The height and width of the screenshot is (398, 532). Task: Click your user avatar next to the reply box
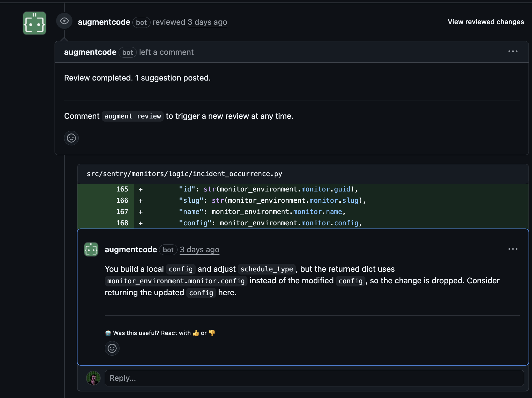[93, 378]
